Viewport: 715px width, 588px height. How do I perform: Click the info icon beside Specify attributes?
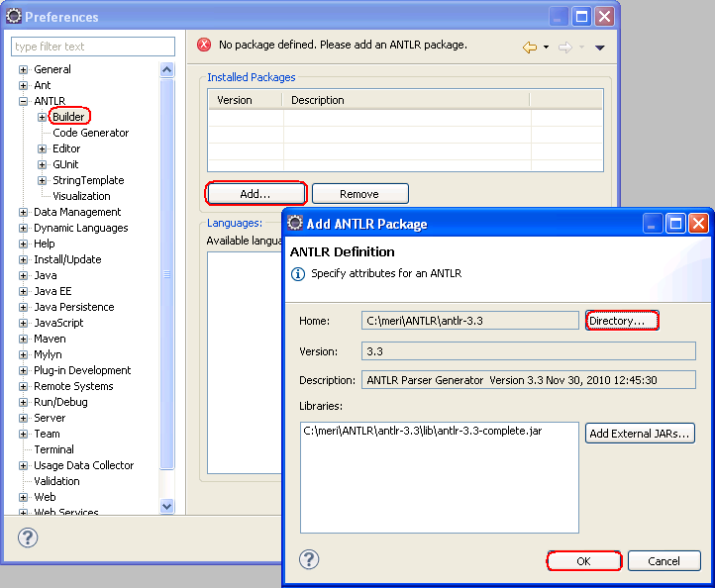pos(298,274)
